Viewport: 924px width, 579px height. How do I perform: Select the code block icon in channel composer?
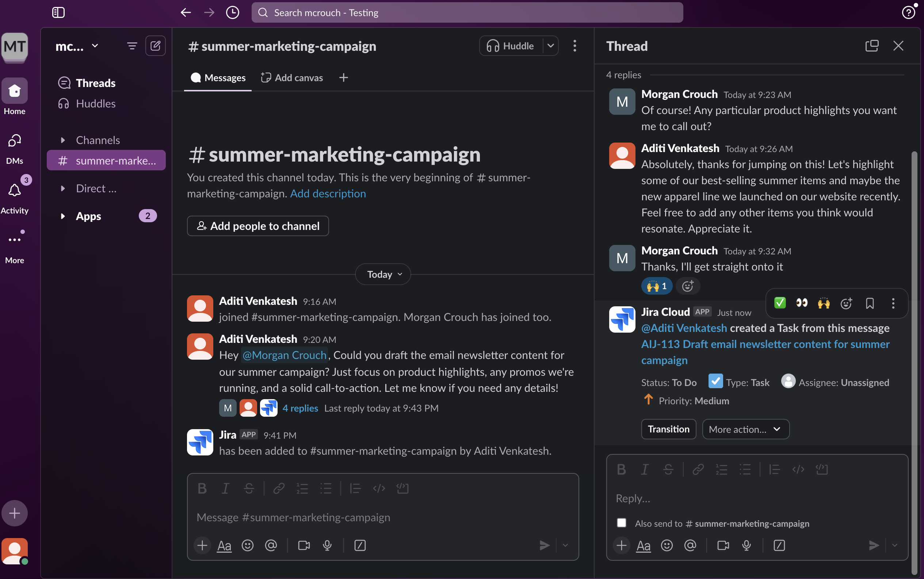pos(402,488)
